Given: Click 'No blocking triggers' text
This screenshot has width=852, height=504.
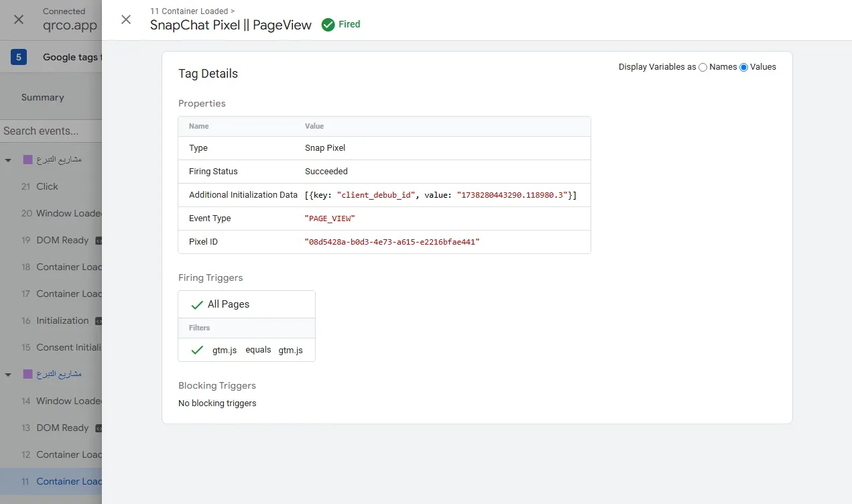Looking at the screenshot, I should [217, 403].
